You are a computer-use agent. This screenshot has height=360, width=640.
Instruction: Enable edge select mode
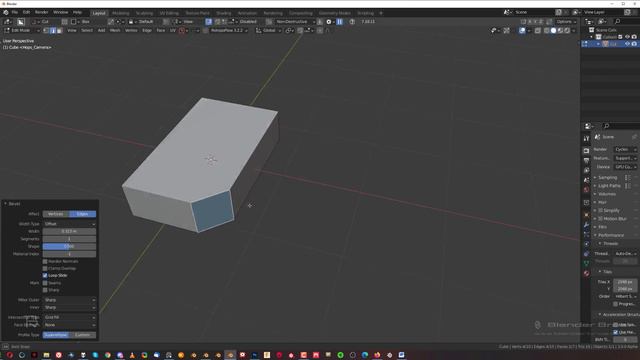click(53, 31)
